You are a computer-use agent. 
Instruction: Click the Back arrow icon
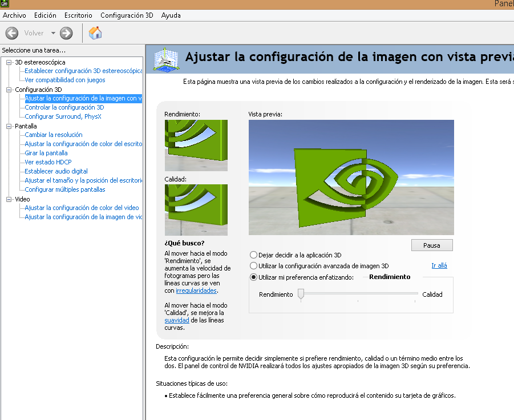[12, 33]
